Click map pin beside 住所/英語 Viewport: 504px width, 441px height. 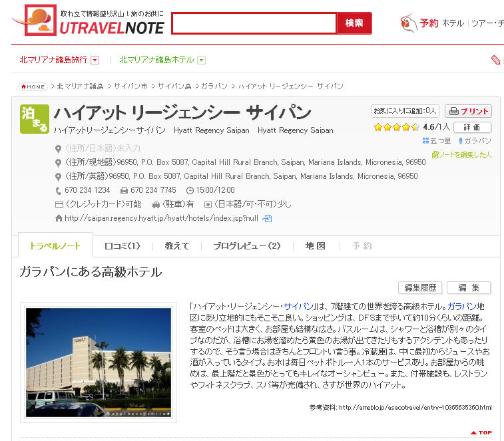tap(58, 177)
